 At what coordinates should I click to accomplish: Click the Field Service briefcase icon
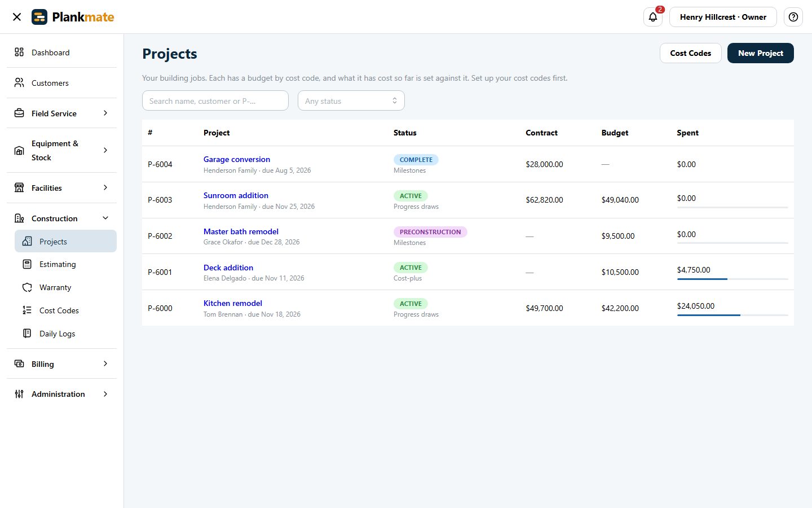coord(19,113)
